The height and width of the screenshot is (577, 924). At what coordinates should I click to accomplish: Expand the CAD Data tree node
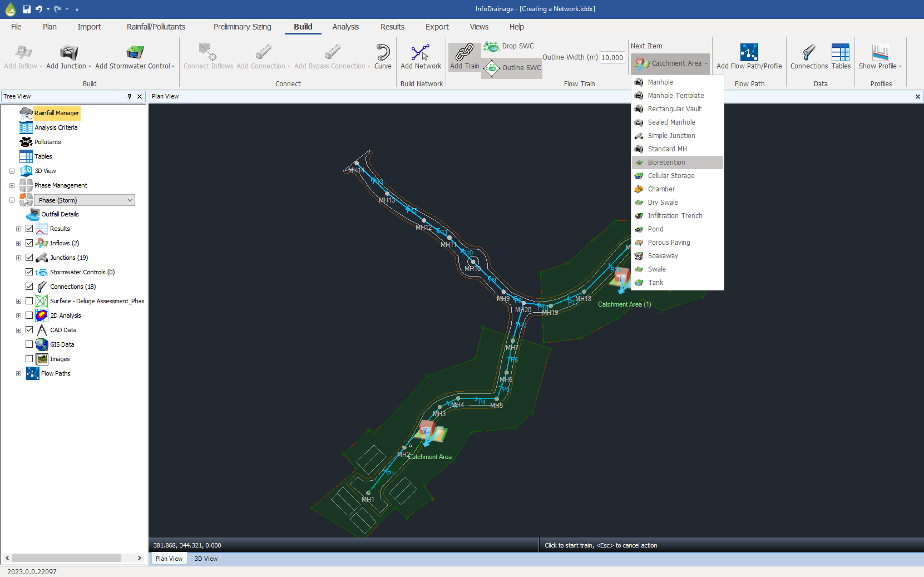pyautogui.click(x=18, y=330)
